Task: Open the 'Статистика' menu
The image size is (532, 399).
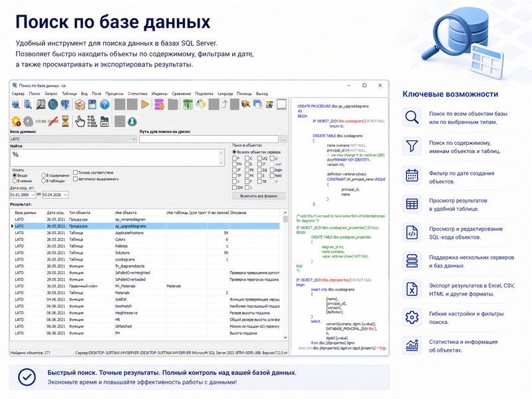Action: pyautogui.click(x=138, y=94)
